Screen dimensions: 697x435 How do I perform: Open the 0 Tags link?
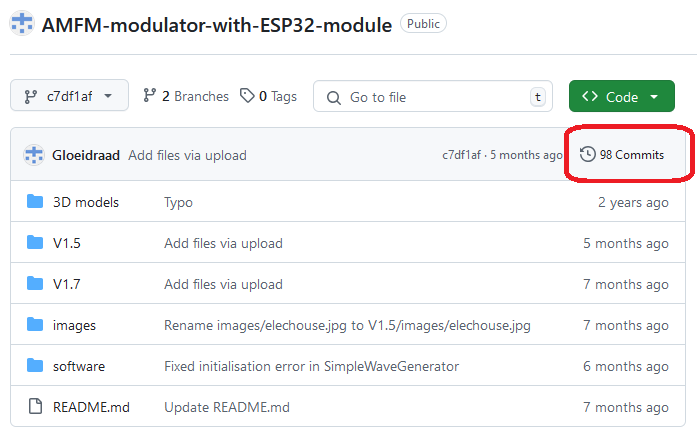[268, 96]
